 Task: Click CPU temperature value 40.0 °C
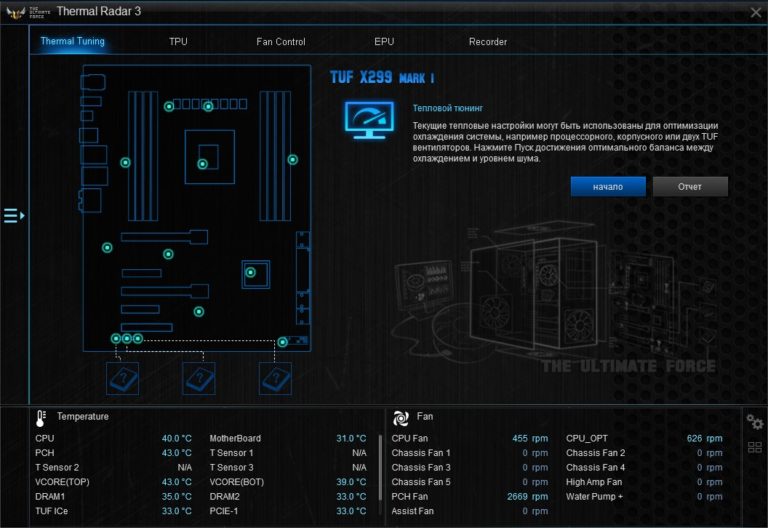(177, 438)
